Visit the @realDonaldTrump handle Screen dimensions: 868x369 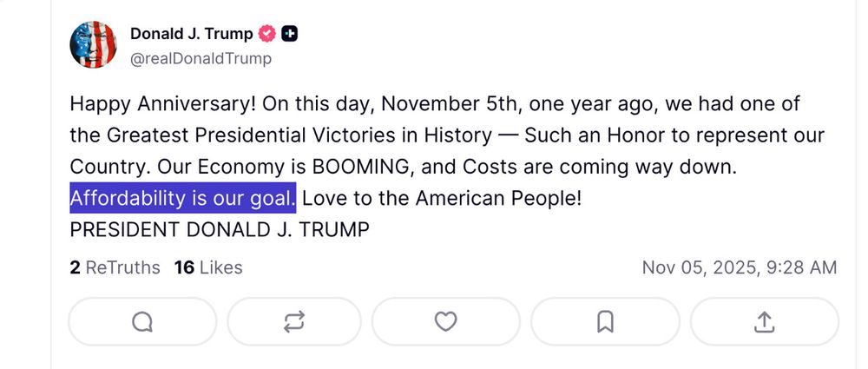click(x=201, y=59)
